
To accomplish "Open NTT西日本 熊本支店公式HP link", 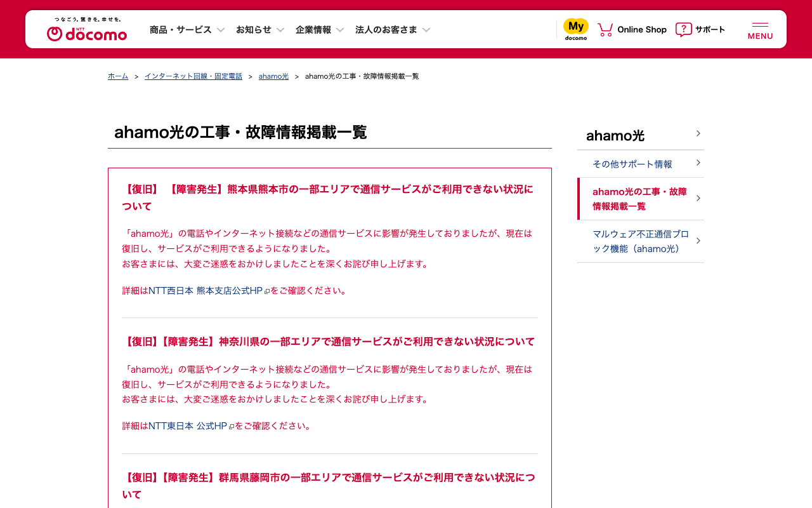I will click(x=206, y=291).
